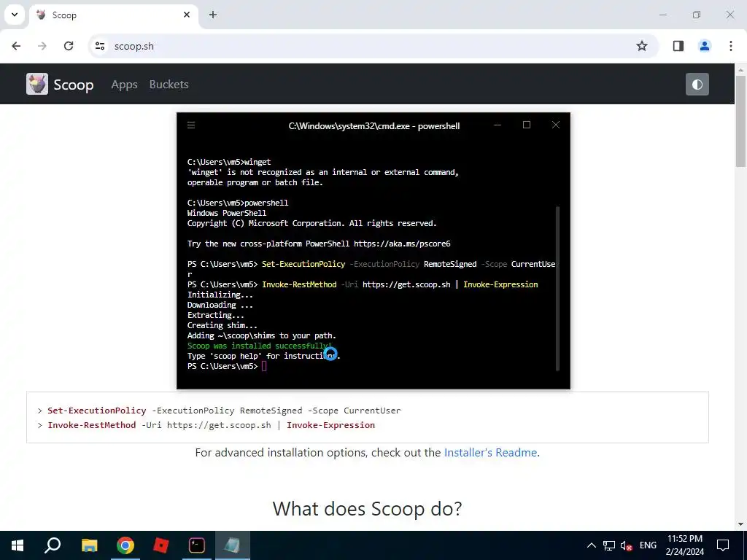747x560 pixels.
Task: Open the Buckets page
Action: click(169, 85)
